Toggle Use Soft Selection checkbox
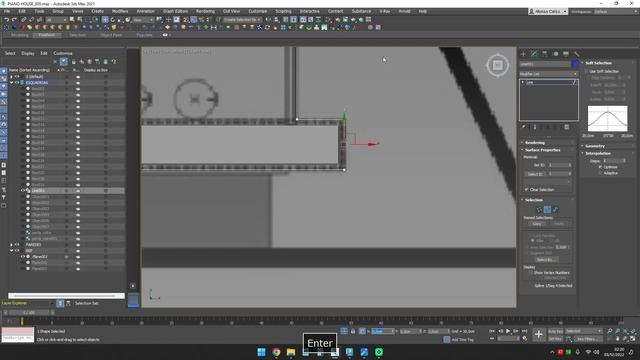This screenshot has height=360, width=640. (587, 71)
